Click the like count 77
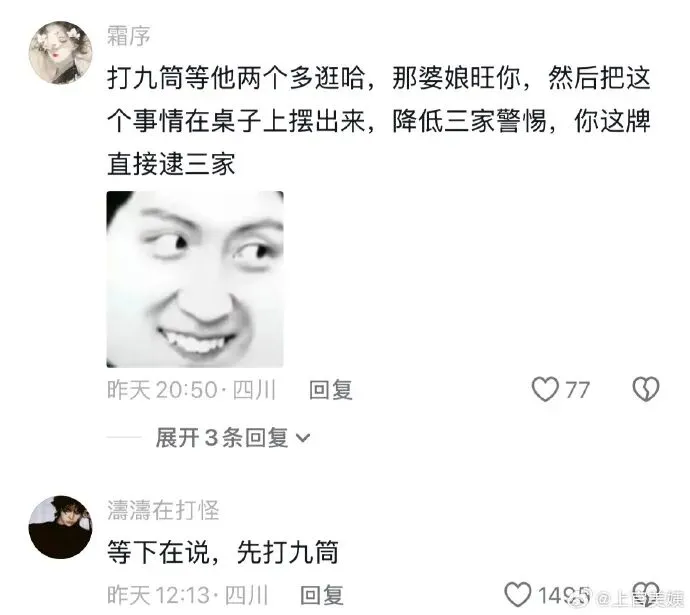 (x=577, y=390)
